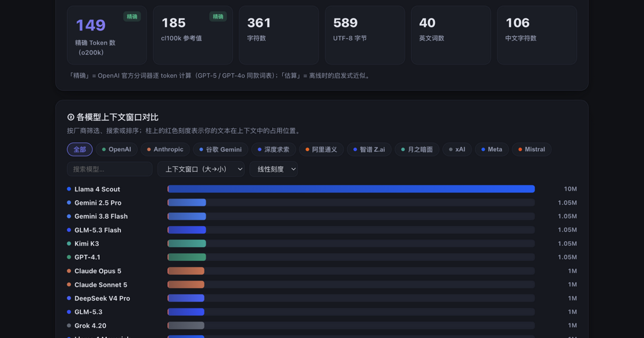
Task: Select the Claude Sonnet 5 model name
Action: [101, 285]
